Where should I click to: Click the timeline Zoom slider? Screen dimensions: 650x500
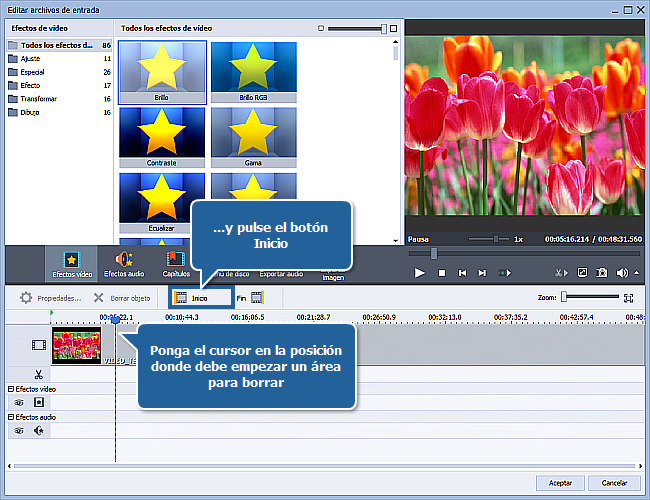(565, 297)
